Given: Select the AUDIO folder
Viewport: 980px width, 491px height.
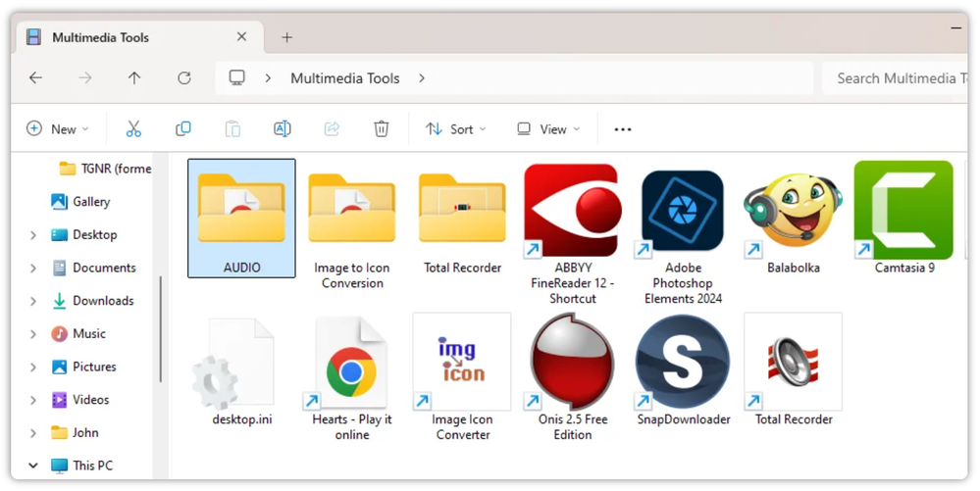Looking at the screenshot, I should [x=241, y=218].
